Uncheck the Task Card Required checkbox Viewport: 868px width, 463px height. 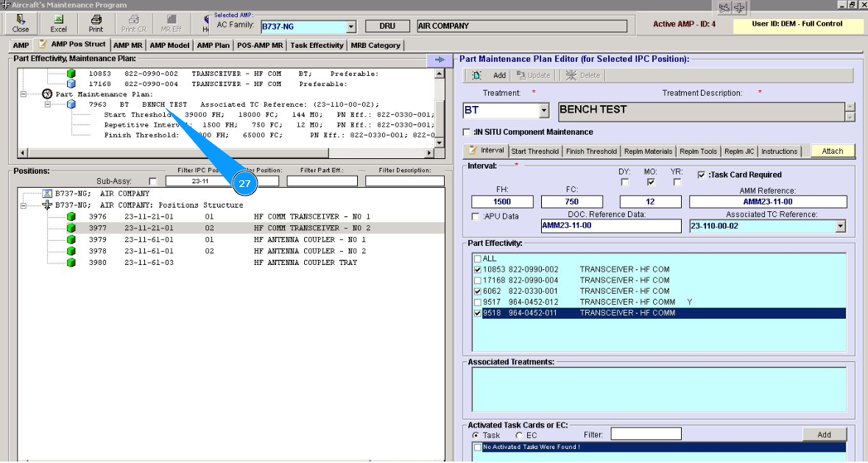[x=701, y=175]
